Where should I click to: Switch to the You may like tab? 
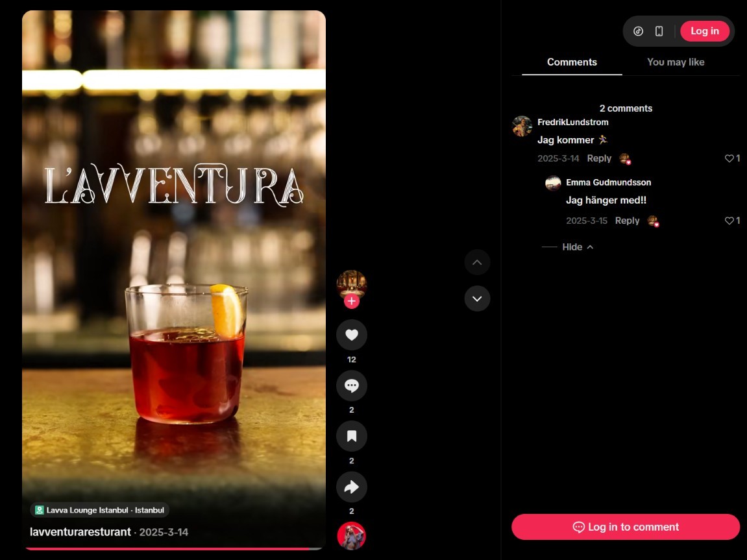click(x=676, y=62)
